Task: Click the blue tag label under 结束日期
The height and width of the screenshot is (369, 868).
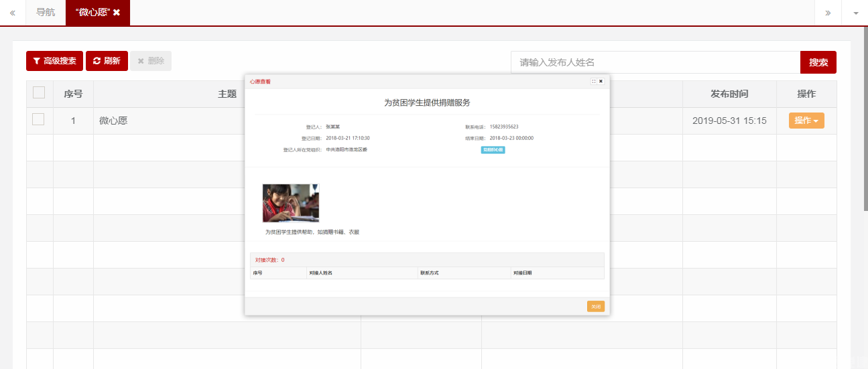Action: pyautogui.click(x=493, y=150)
